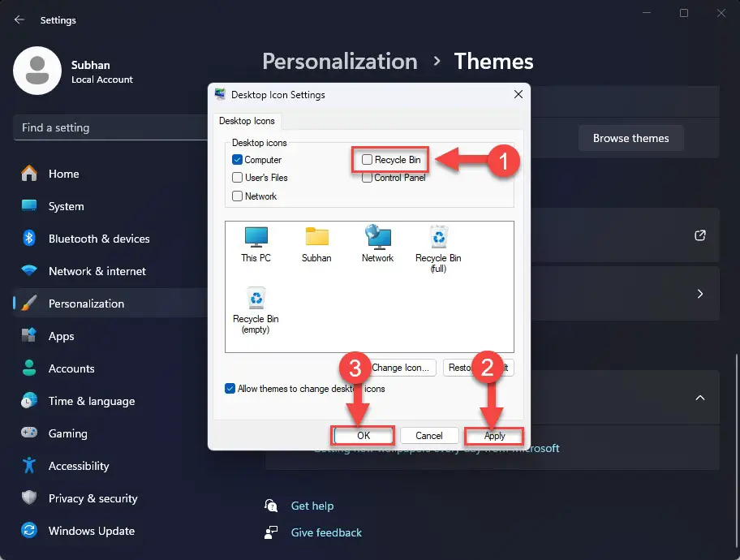The width and height of the screenshot is (740, 560).
Task: Collapse the expanded section chevron
Action: pos(699,398)
